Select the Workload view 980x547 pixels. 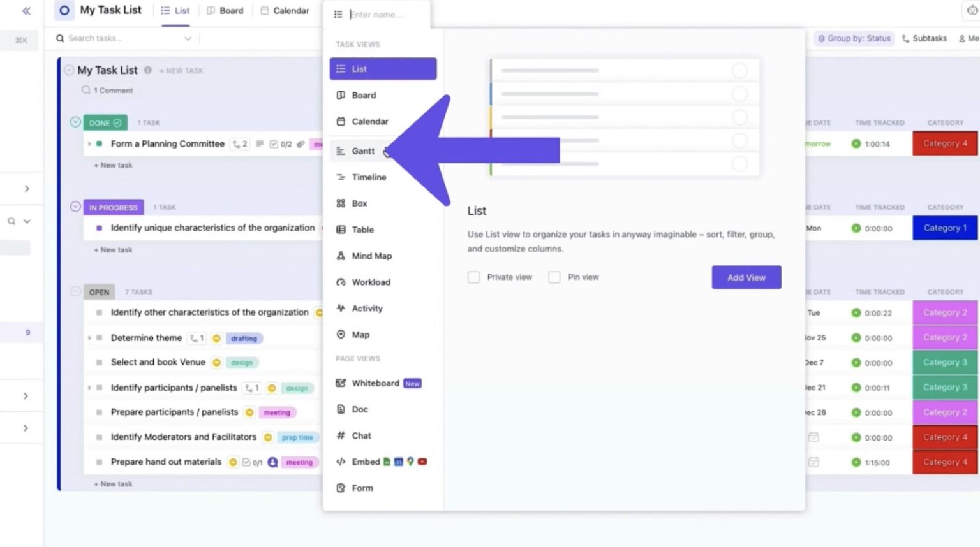coord(371,282)
